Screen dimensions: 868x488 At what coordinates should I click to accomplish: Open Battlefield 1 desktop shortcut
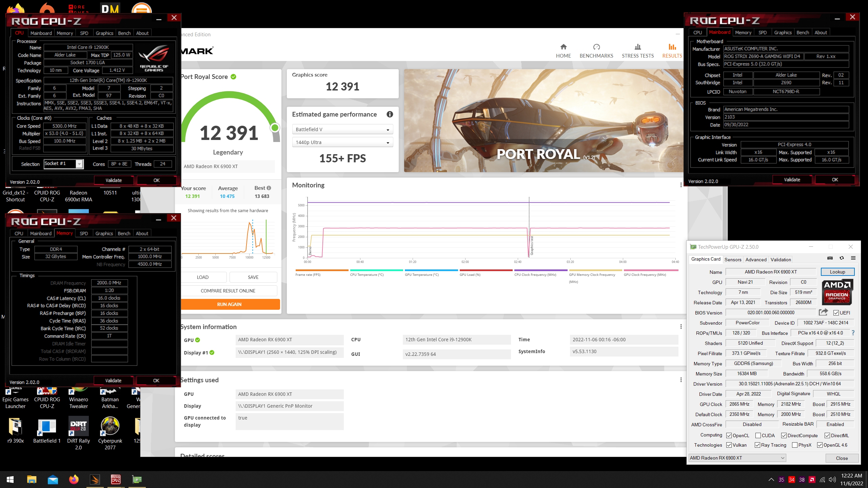(47, 430)
